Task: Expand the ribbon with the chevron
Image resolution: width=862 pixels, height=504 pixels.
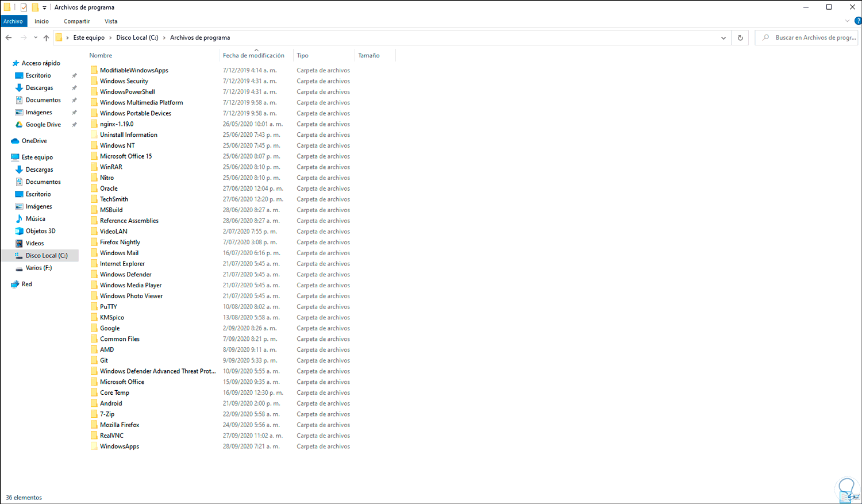Action: 847,21
